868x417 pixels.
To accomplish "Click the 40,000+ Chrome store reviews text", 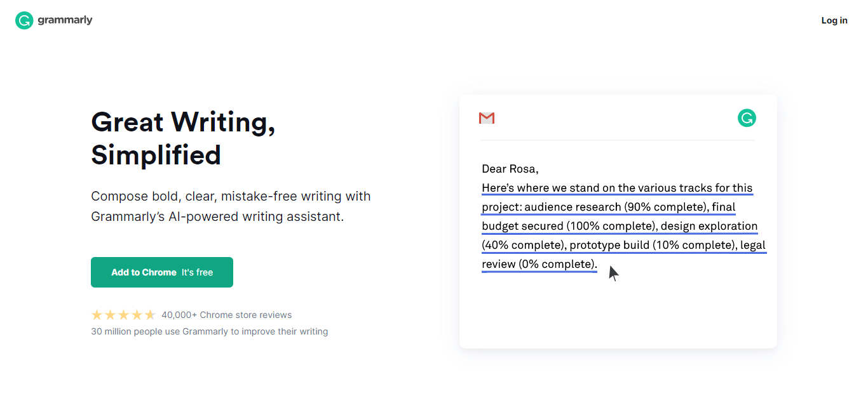I will (x=226, y=315).
